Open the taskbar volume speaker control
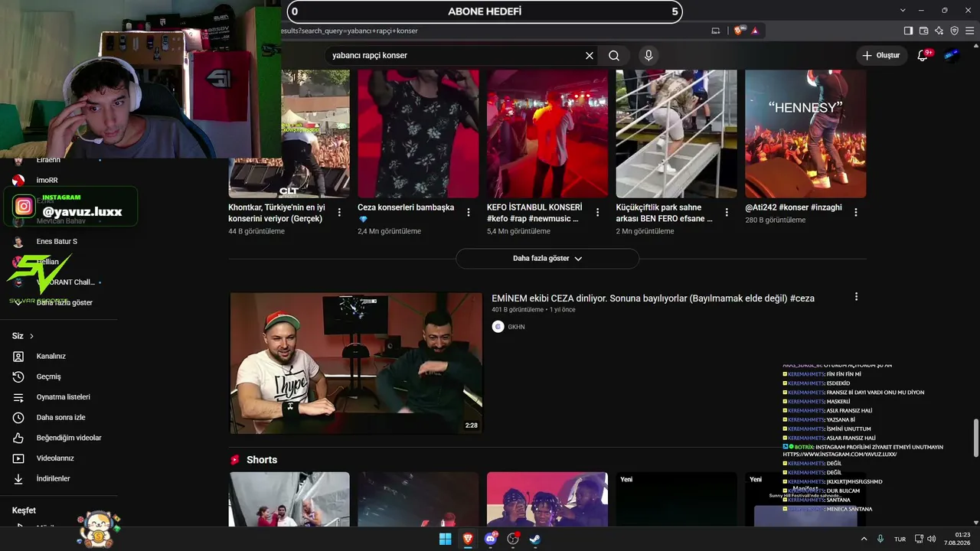 932,539
